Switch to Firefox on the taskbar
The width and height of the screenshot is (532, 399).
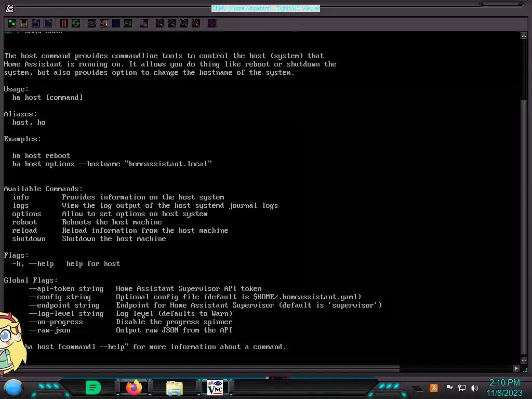[x=134, y=388]
